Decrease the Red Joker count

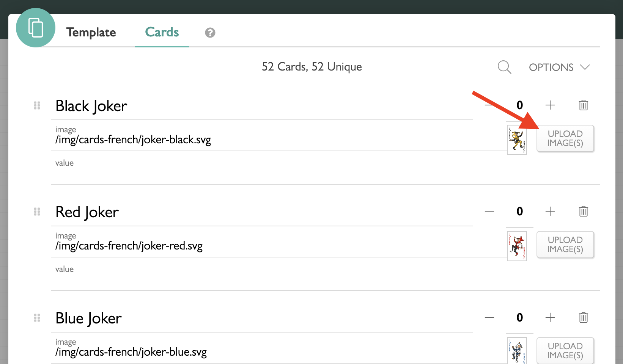coord(489,211)
